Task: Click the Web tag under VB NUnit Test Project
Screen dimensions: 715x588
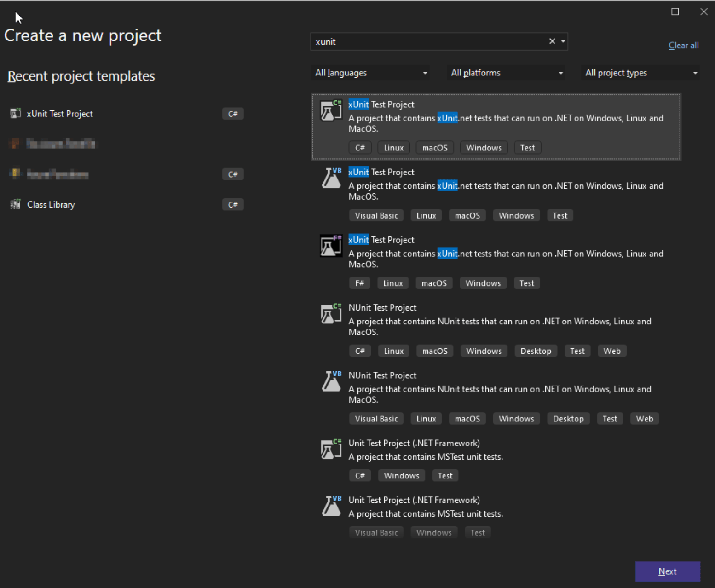Action: [645, 419]
